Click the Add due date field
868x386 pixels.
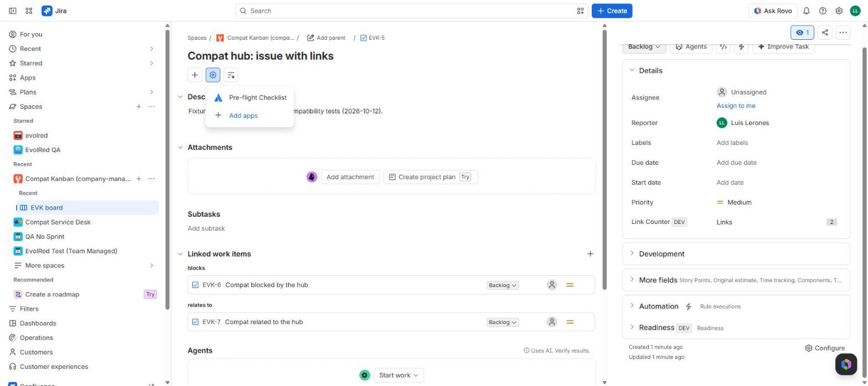pyautogui.click(x=736, y=163)
